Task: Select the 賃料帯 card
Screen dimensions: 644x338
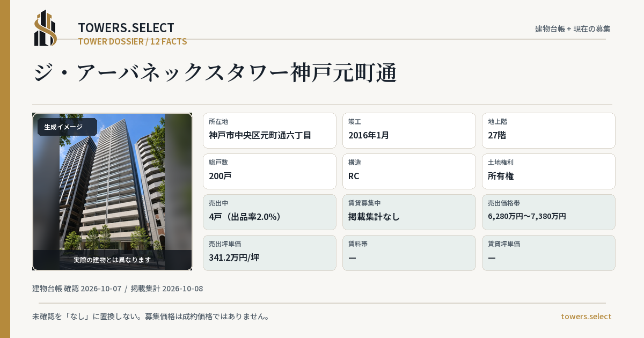Action: pyautogui.click(x=409, y=253)
